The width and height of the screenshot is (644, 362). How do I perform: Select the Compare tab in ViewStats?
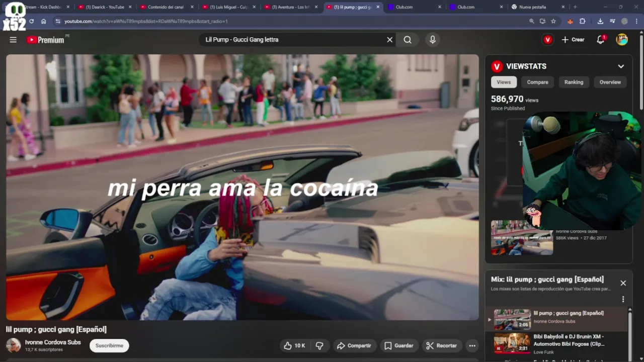(x=537, y=82)
